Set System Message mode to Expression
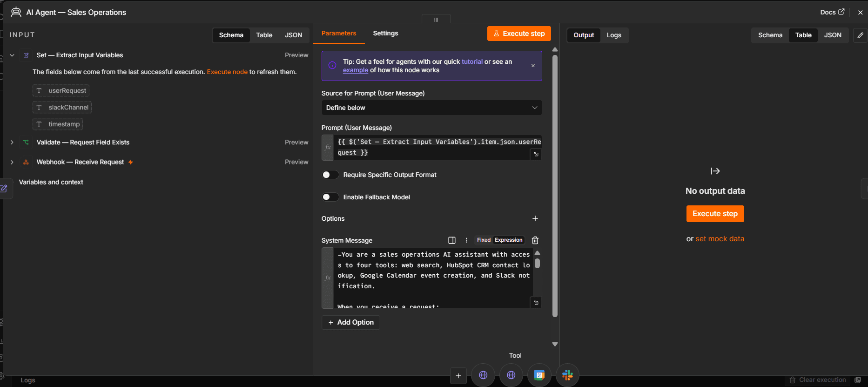 tap(508, 240)
